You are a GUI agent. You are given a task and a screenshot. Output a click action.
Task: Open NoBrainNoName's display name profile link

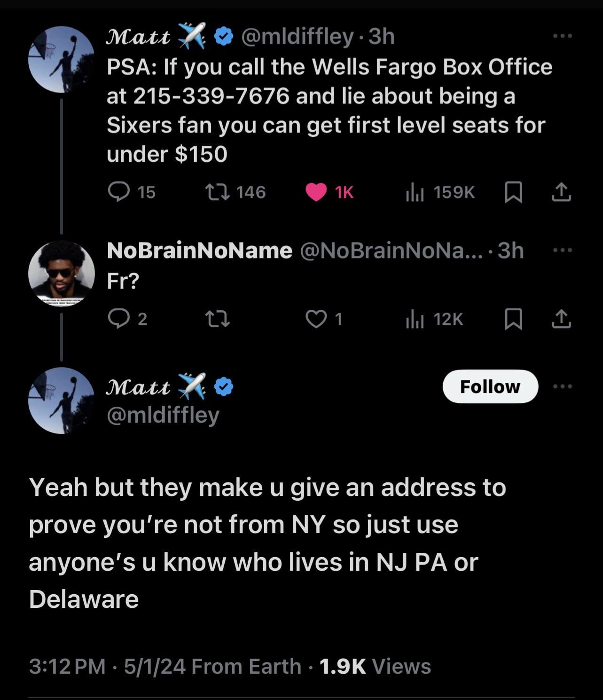[199, 251]
